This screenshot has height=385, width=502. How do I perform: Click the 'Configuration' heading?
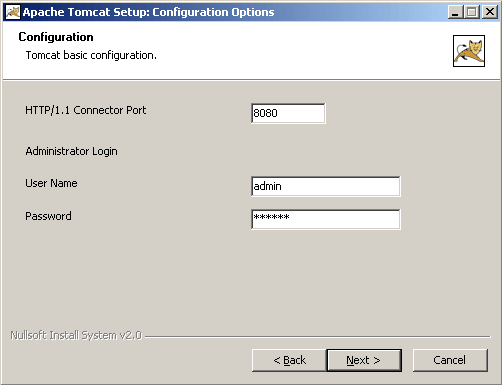click(56, 37)
